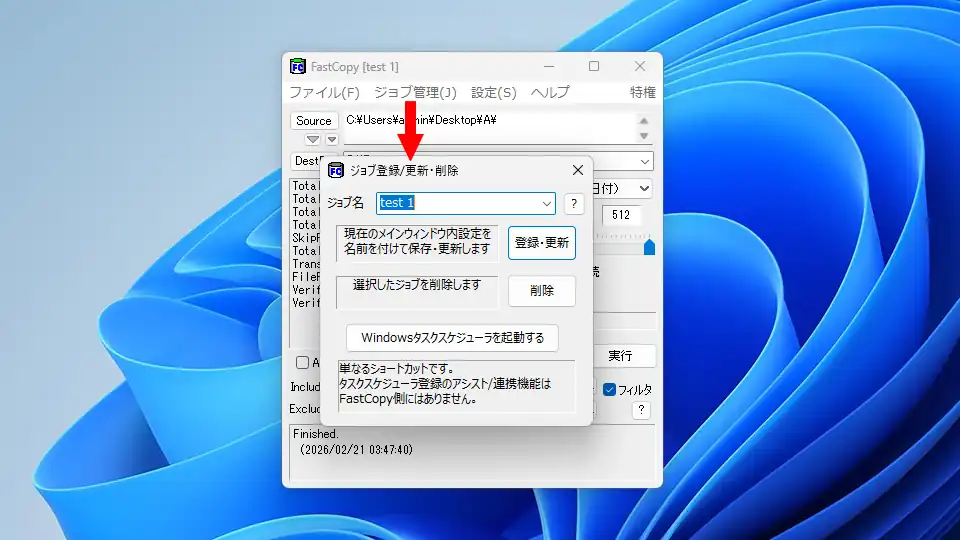Maximize the FastCopy main window
This screenshot has height=540, width=960.
click(x=594, y=66)
